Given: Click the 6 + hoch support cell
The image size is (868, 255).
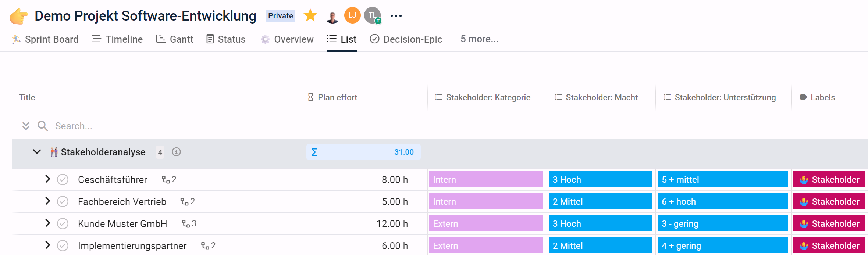Looking at the screenshot, I should (722, 201).
